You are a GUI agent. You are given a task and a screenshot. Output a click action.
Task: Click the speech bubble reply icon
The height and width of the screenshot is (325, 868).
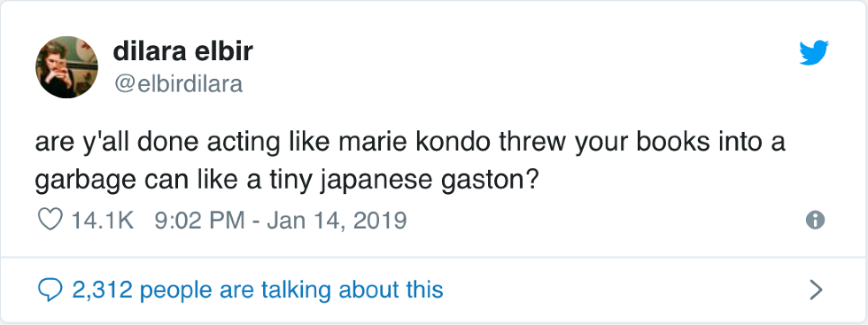(50, 290)
